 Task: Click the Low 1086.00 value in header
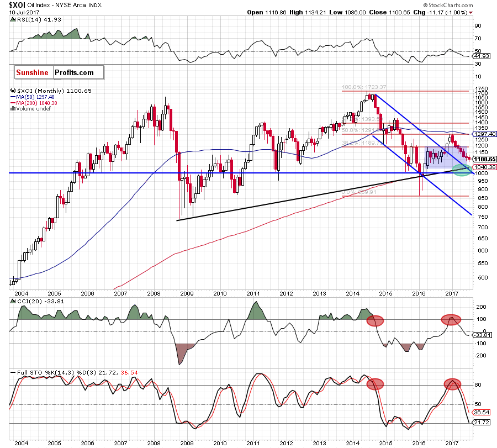point(347,12)
